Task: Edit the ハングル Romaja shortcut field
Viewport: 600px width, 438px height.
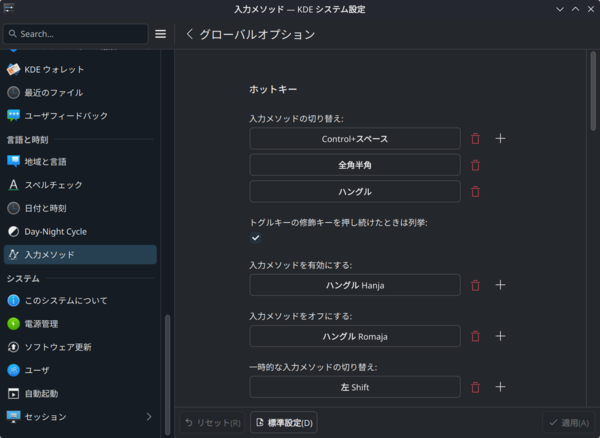Action: 355,336
